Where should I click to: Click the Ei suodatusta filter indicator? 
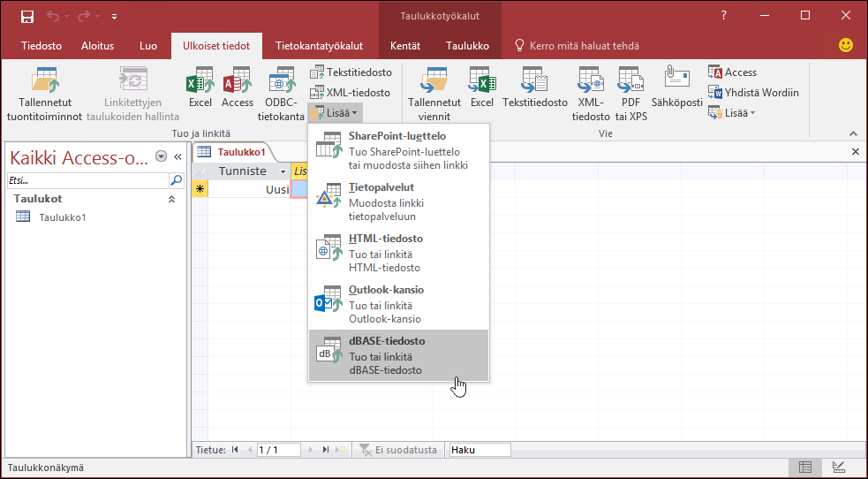[x=398, y=450]
